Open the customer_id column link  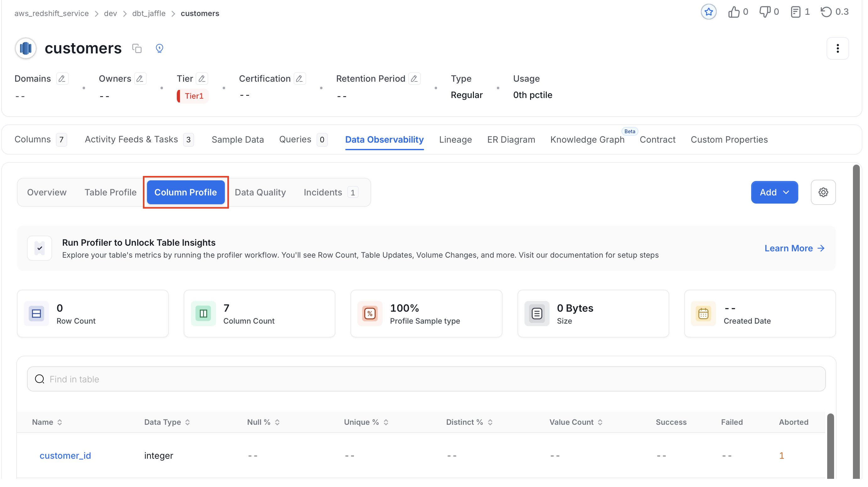point(65,455)
